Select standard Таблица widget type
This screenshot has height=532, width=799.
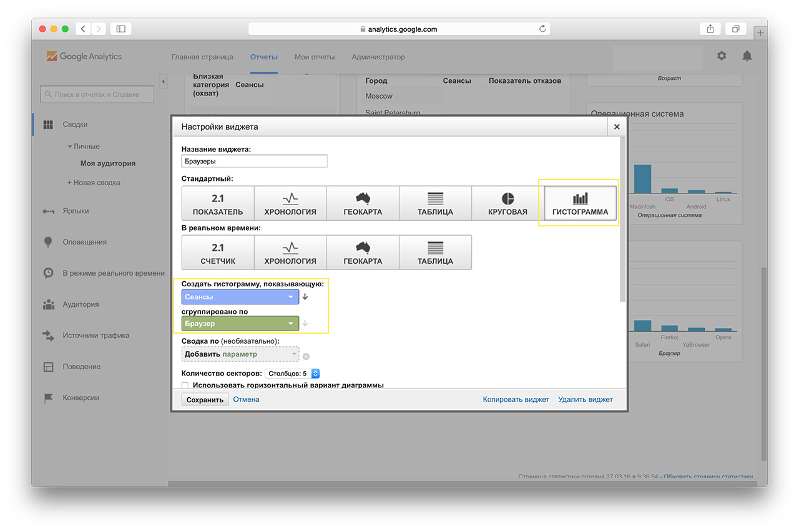(435, 203)
